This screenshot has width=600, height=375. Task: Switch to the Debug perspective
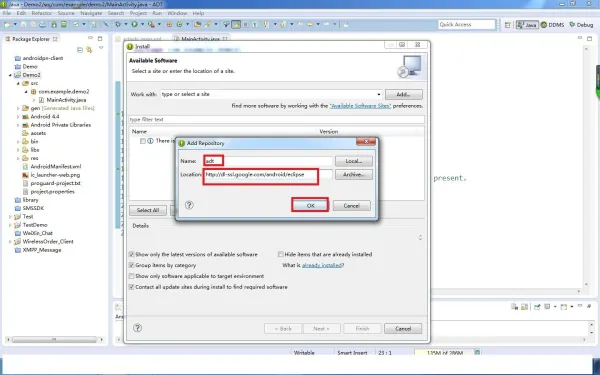tap(581, 25)
